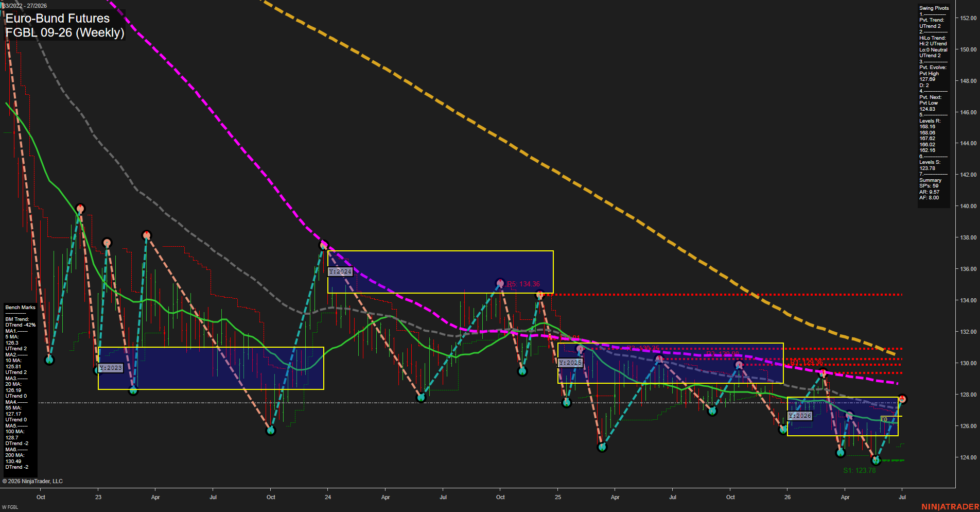Click the Pvt. Next: label
This screenshot has height=512, width=980.
930,97
